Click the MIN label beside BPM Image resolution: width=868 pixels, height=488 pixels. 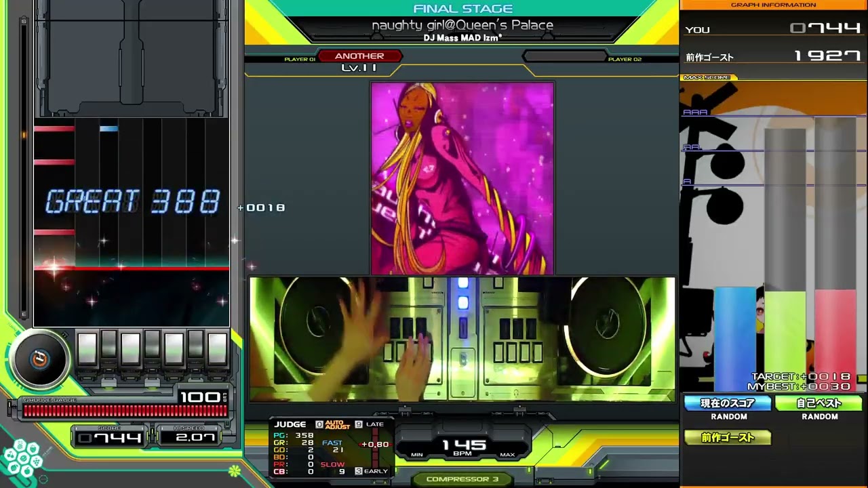[417, 455]
